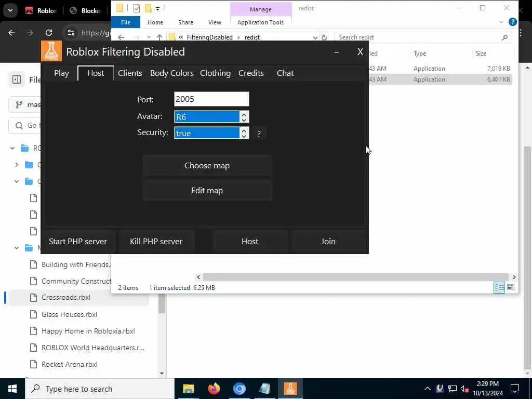Expand the Explorer address bar history dropdown
532x399 pixels.
coord(315,37)
